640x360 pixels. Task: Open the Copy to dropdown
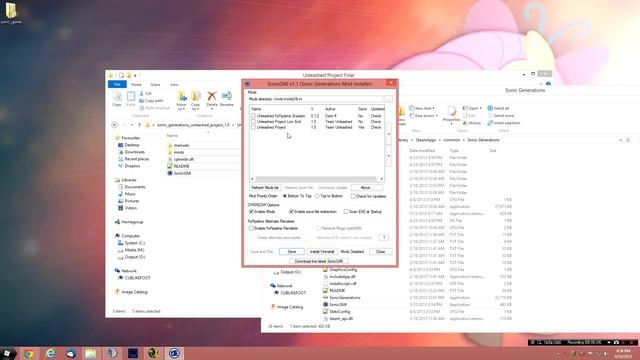click(x=196, y=101)
